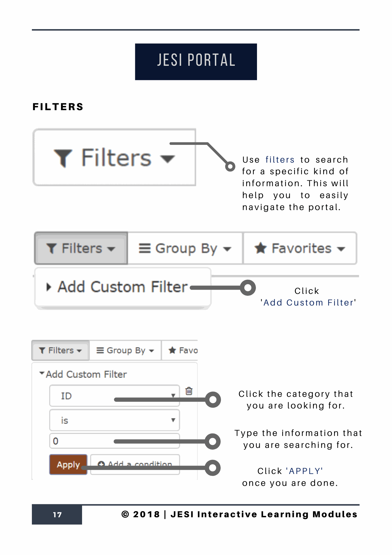Click the funnel icon in large Filters button
Screen dimensions: 392x555
point(63,158)
